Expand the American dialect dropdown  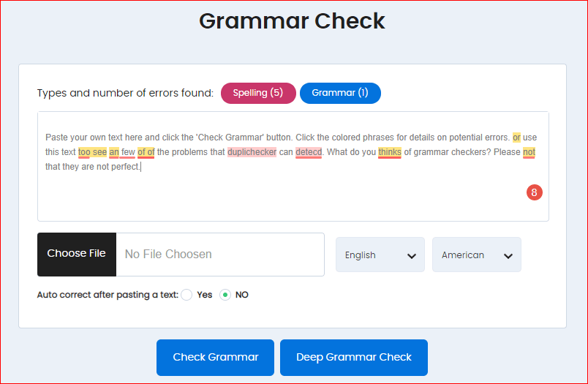[x=476, y=255]
